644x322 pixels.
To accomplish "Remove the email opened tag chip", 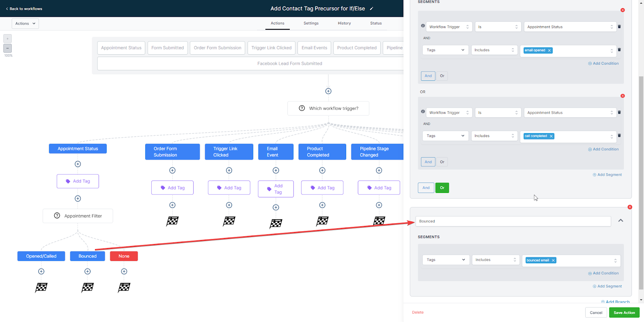I will coord(549,50).
